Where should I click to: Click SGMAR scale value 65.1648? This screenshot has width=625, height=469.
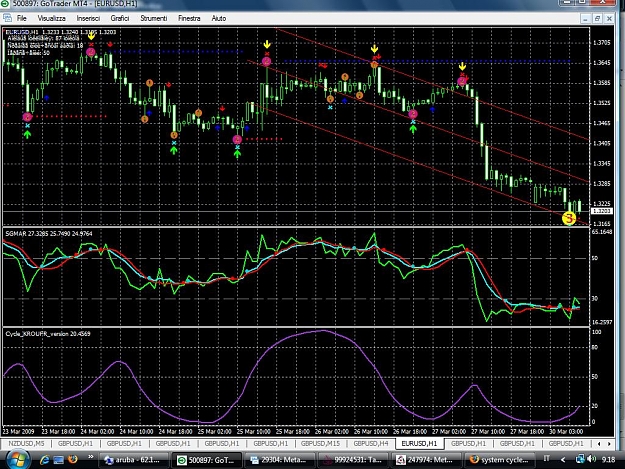(602, 232)
